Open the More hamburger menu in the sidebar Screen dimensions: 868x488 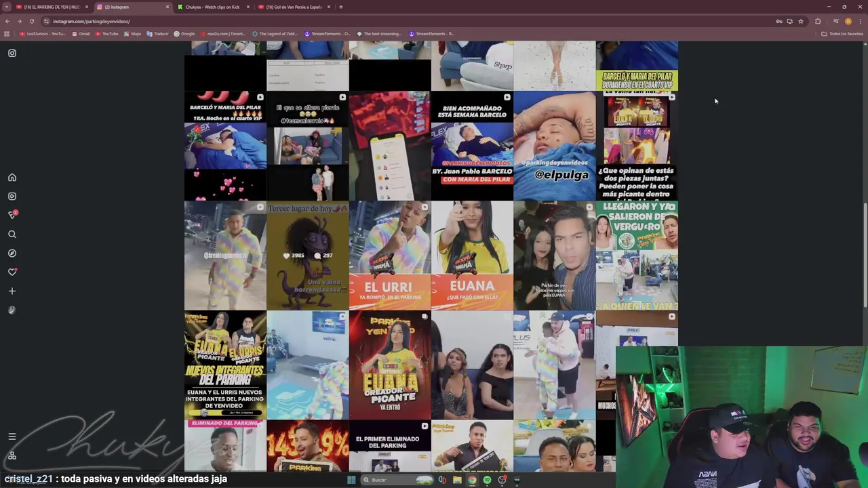tap(12, 436)
